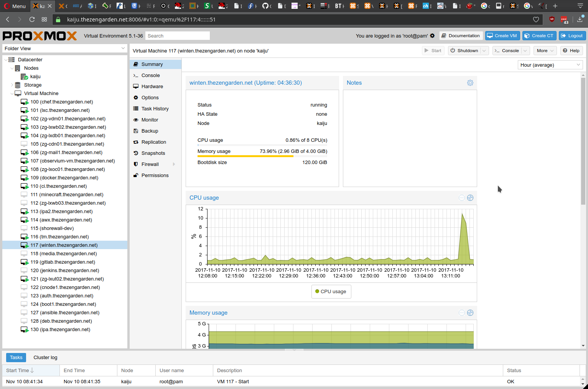Open the speed dial grid icon

pos(44,20)
